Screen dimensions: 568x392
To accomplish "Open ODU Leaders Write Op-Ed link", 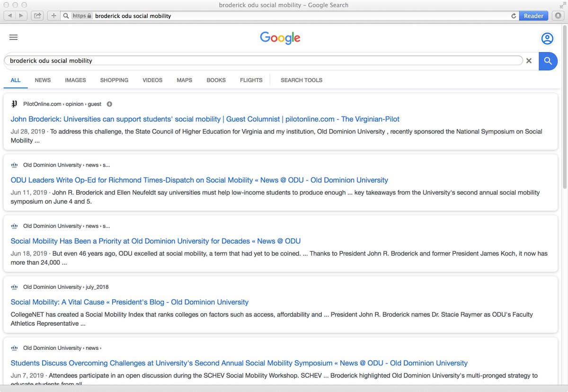I will (199, 180).
